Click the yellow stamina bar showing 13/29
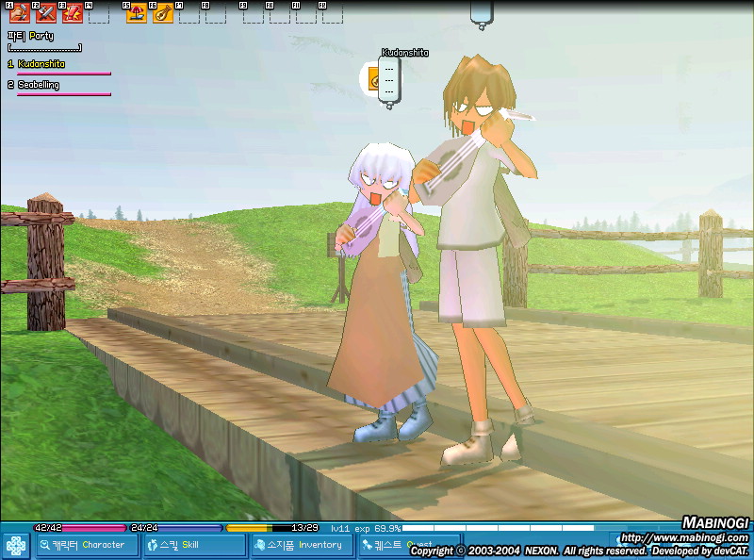Viewport: 754px width, 560px height. pos(272,528)
